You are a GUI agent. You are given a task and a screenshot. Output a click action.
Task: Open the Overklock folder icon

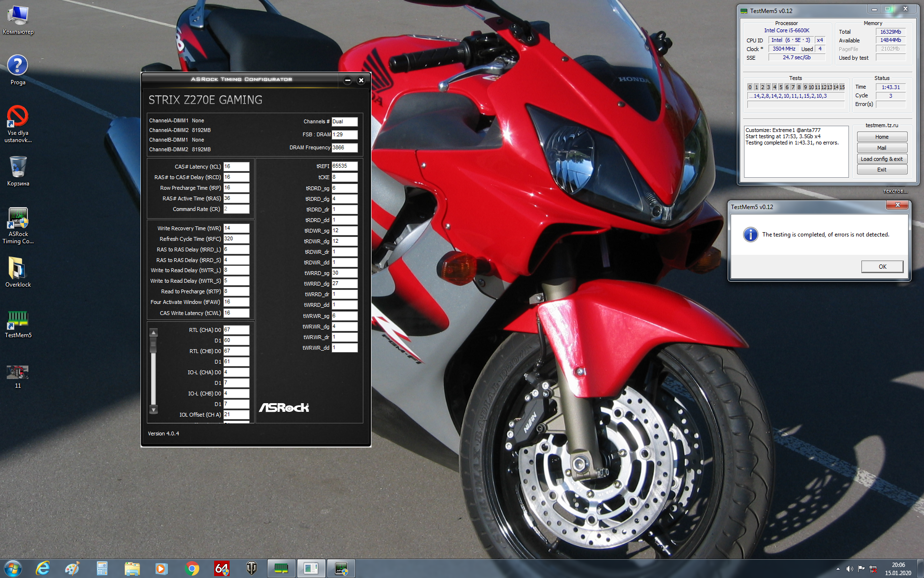[x=18, y=269]
